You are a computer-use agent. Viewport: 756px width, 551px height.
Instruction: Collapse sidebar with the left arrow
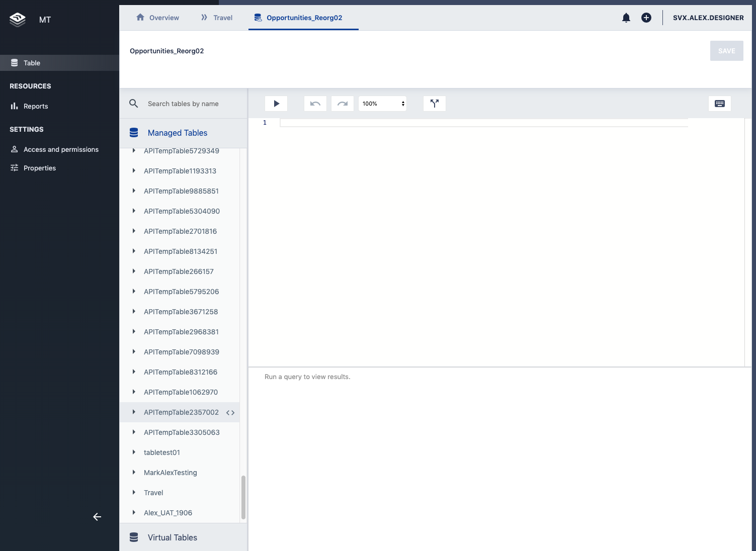pos(97,517)
